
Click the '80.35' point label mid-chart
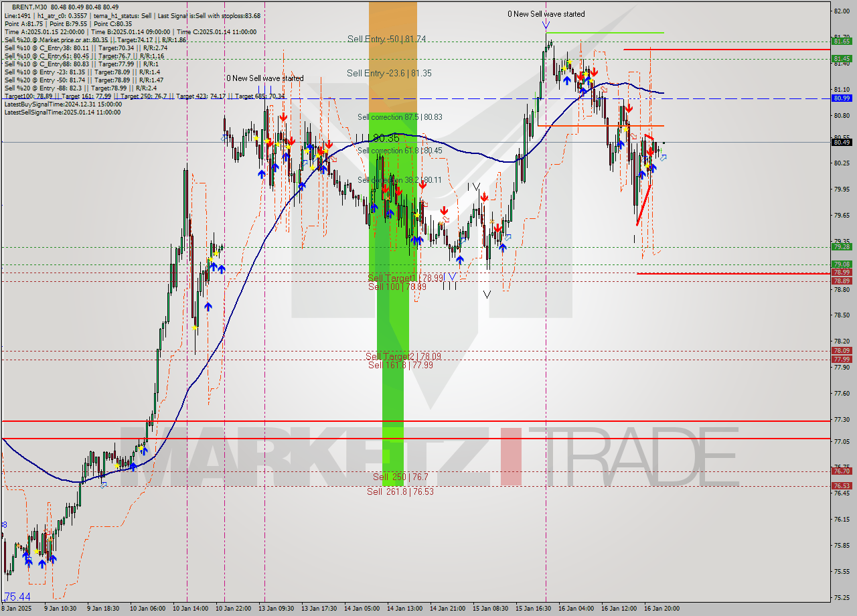(386, 138)
